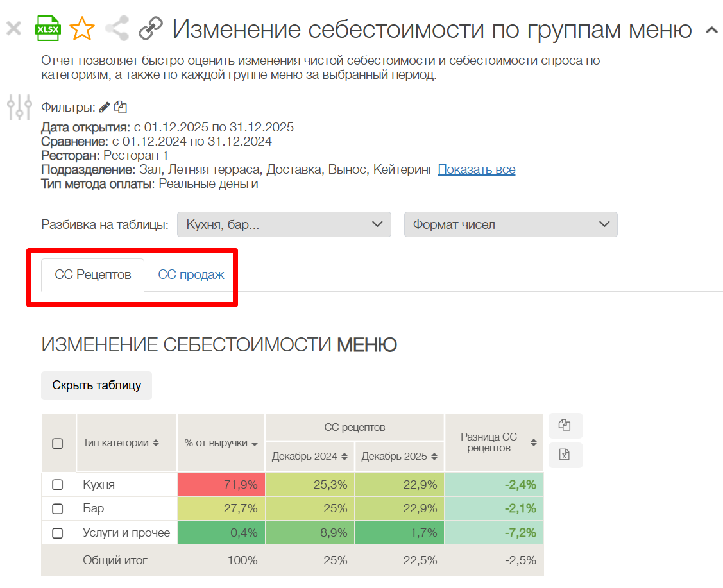Click the share icon in the header
The height and width of the screenshot is (588, 723).
[x=117, y=29]
